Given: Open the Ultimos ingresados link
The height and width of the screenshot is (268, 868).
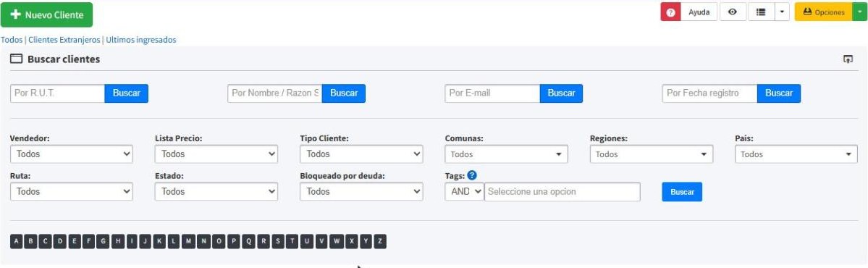Looking at the screenshot, I should [x=141, y=40].
